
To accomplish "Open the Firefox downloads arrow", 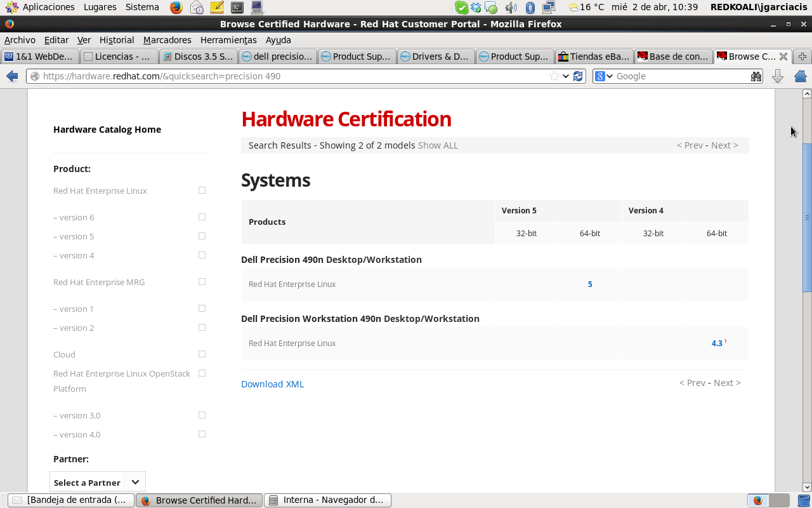I will 778,76.
